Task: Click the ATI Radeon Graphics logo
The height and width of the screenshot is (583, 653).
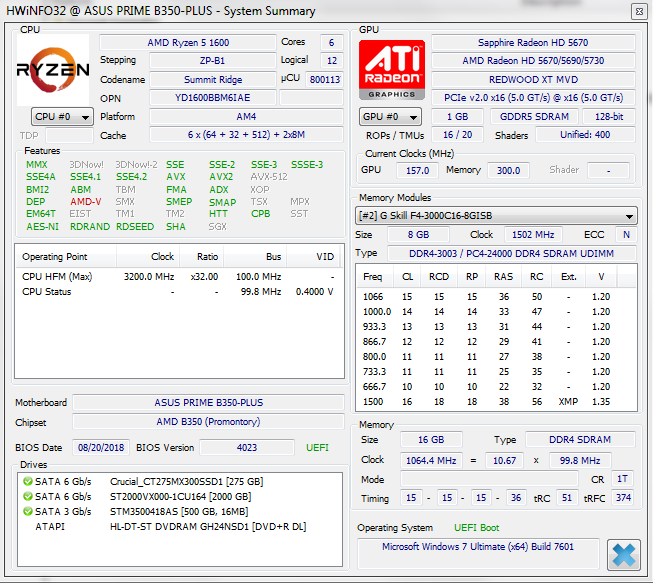Action: tap(392, 70)
